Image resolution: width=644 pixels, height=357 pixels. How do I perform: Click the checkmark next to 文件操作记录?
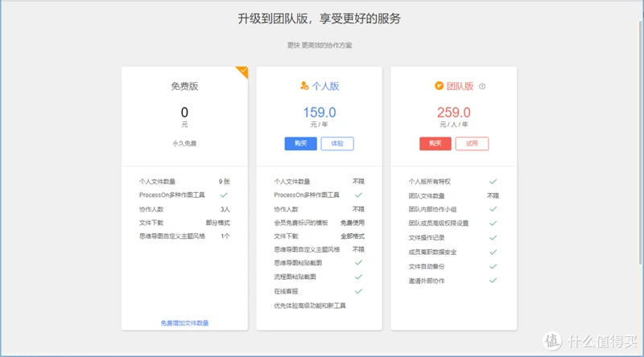(493, 237)
